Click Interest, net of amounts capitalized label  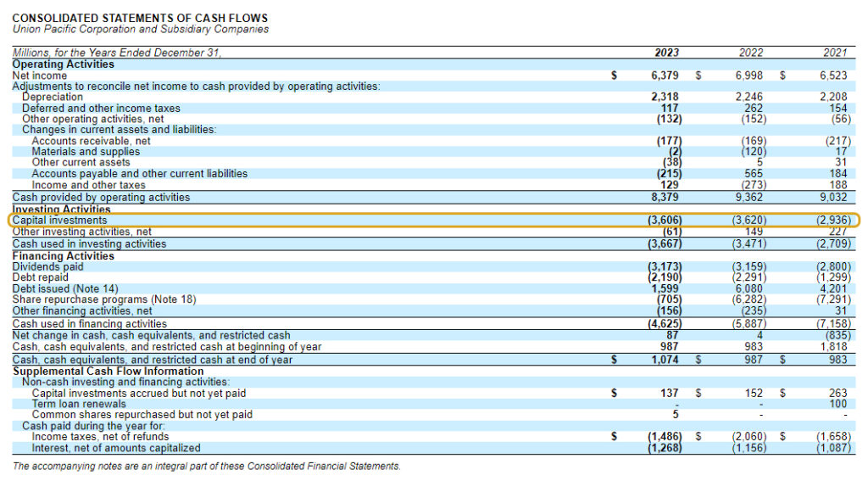pyautogui.click(x=115, y=448)
